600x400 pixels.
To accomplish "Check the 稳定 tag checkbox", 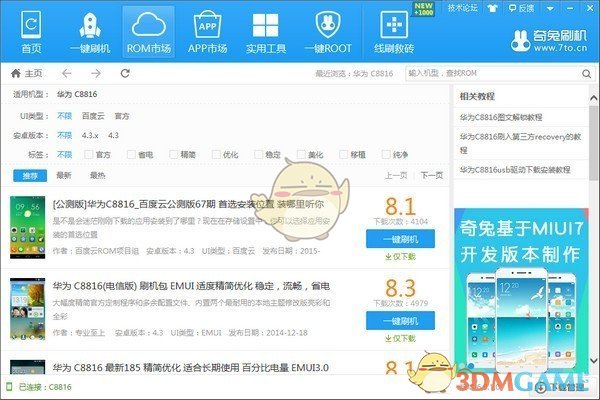I will pyautogui.click(x=259, y=154).
